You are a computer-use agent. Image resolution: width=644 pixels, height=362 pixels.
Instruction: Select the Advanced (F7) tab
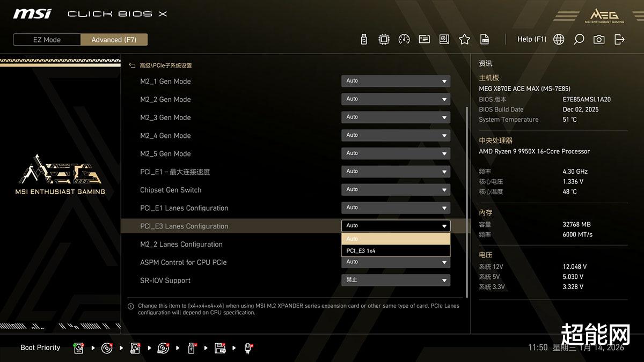click(114, 40)
